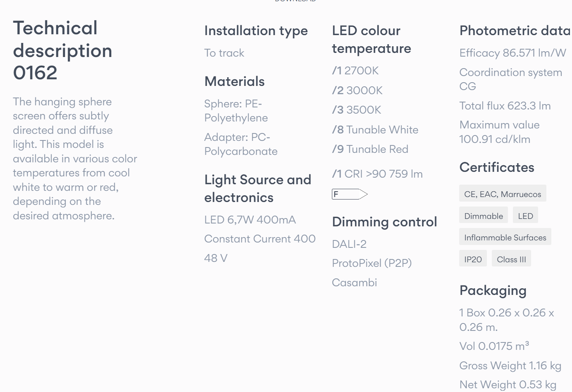
Task: Click the Class III tag
Action: 511,259
